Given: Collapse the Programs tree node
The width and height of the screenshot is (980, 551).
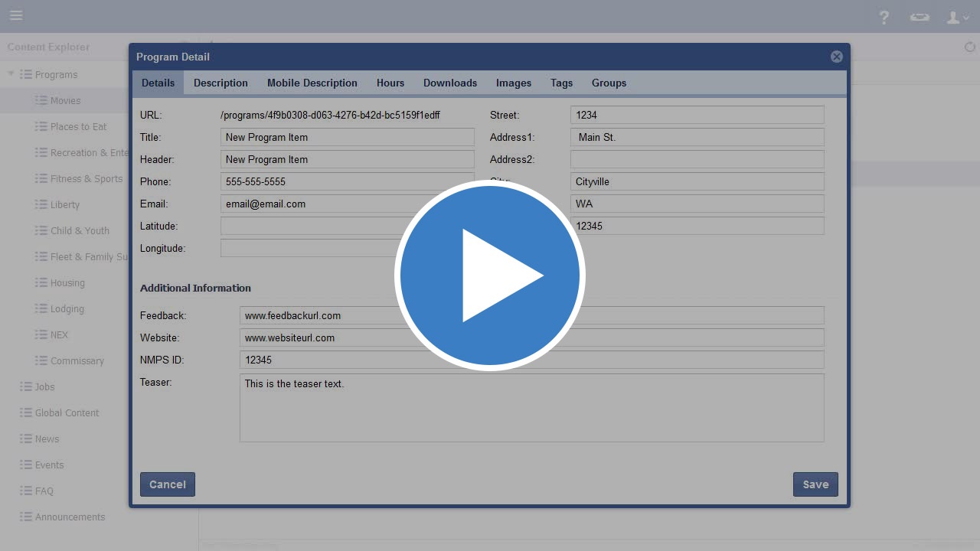Looking at the screenshot, I should 11,74.
